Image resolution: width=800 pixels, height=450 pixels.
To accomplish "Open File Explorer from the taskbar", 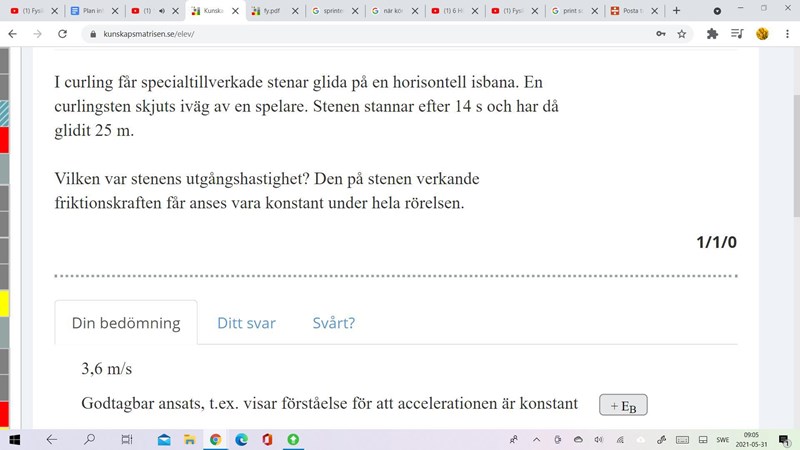I will coord(189,439).
